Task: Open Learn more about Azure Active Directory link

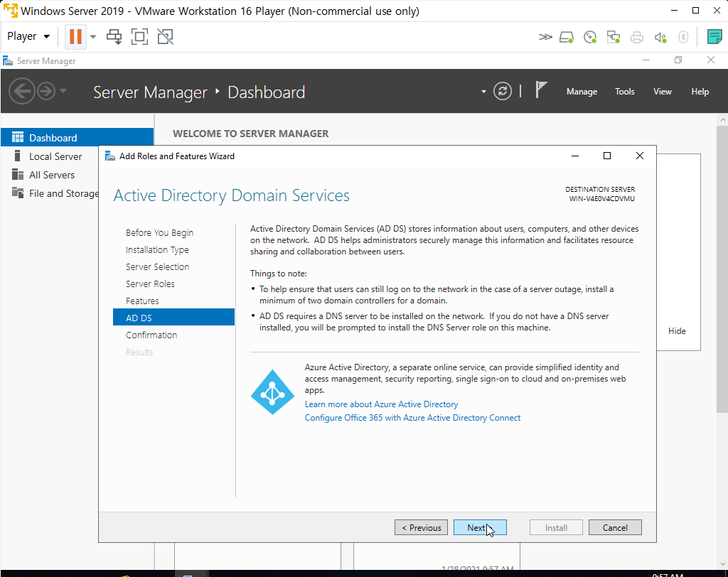Action: point(381,404)
